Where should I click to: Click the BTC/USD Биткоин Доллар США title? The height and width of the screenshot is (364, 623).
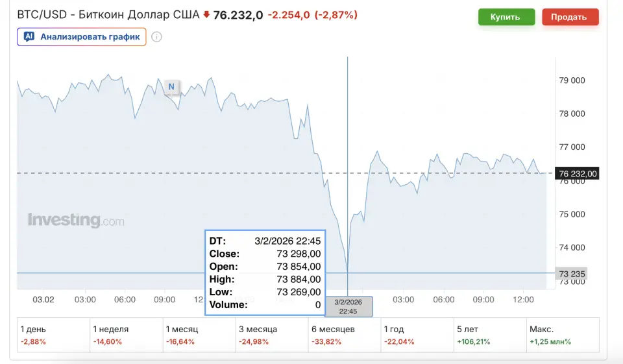coord(108,15)
